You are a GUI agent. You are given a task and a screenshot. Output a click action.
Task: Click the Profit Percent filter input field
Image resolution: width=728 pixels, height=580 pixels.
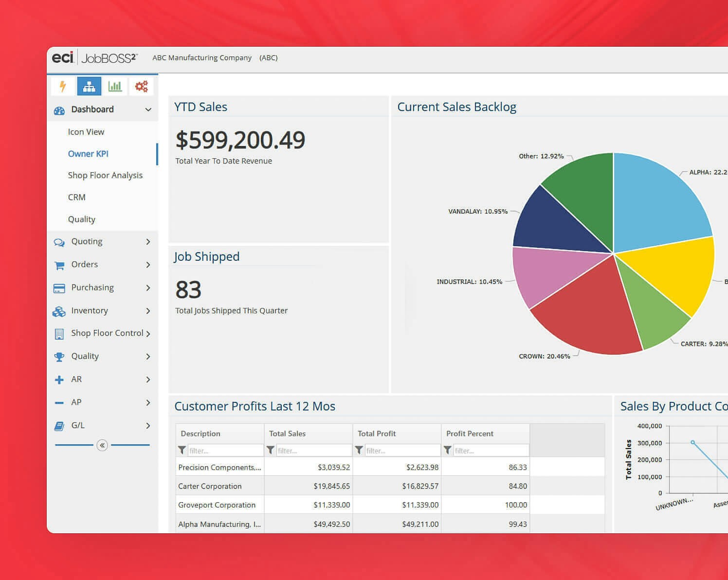(491, 451)
